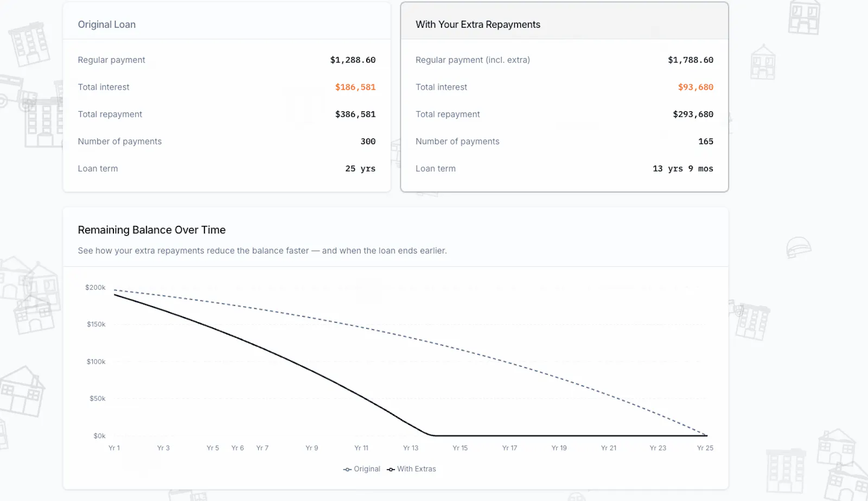Viewport: 868px width, 501px height.
Task: Click the original regular payment value $1,288.60
Action: tap(353, 60)
